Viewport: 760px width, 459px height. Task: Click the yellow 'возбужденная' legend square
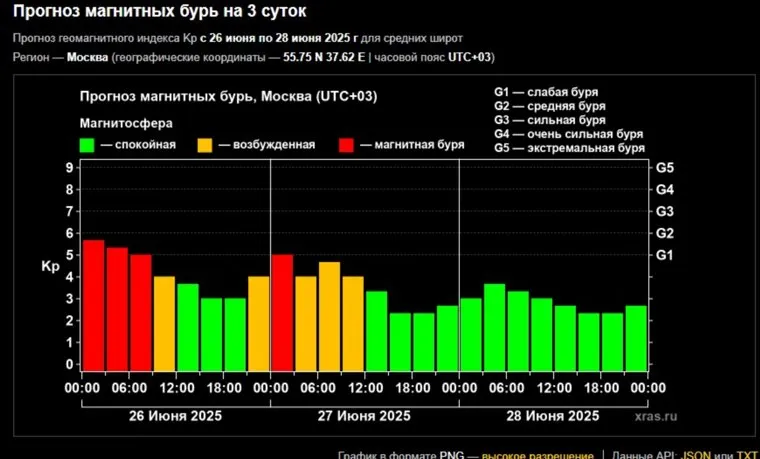tap(204, 145)
